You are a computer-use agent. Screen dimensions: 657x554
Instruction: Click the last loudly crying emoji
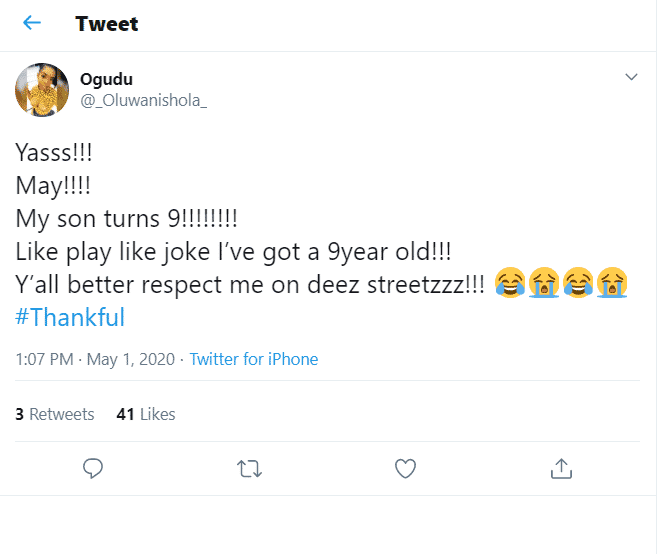coord(611,285)
